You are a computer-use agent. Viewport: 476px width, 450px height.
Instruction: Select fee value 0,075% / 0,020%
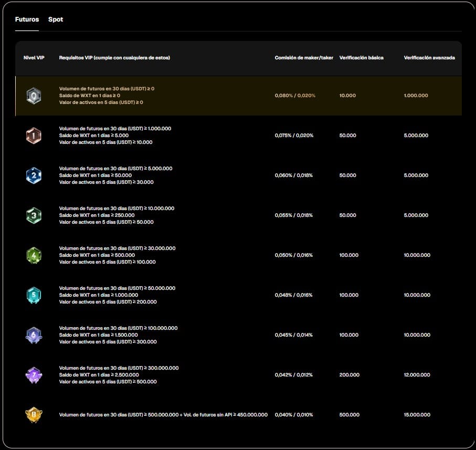click(x=294, y=135)
